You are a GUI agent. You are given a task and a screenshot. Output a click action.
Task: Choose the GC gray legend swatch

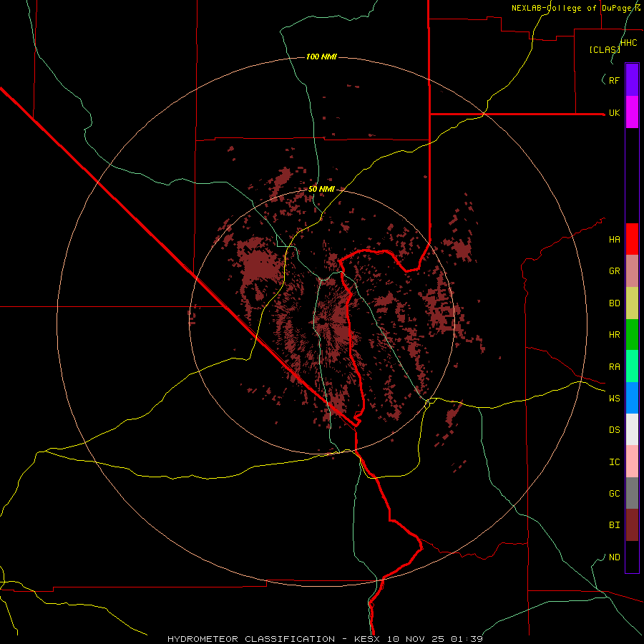[x=632, y=493]
